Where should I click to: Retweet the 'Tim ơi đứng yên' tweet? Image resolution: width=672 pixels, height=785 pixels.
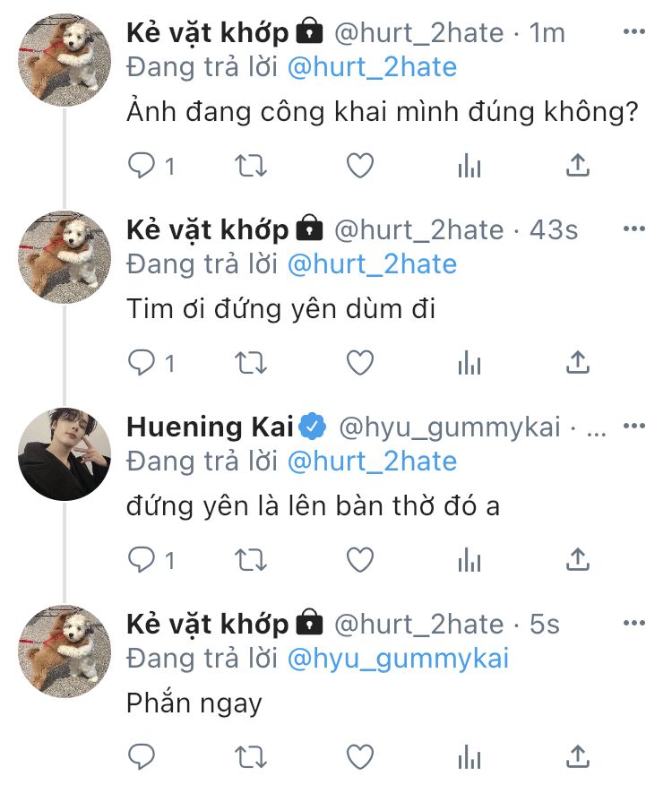[251, 362]
